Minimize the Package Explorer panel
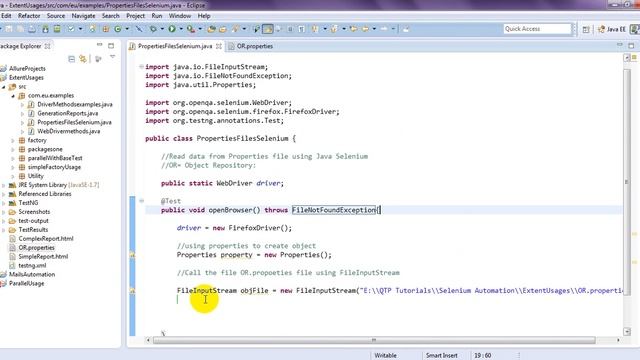This screenshot has width=640, height=360. coord(100,45)
